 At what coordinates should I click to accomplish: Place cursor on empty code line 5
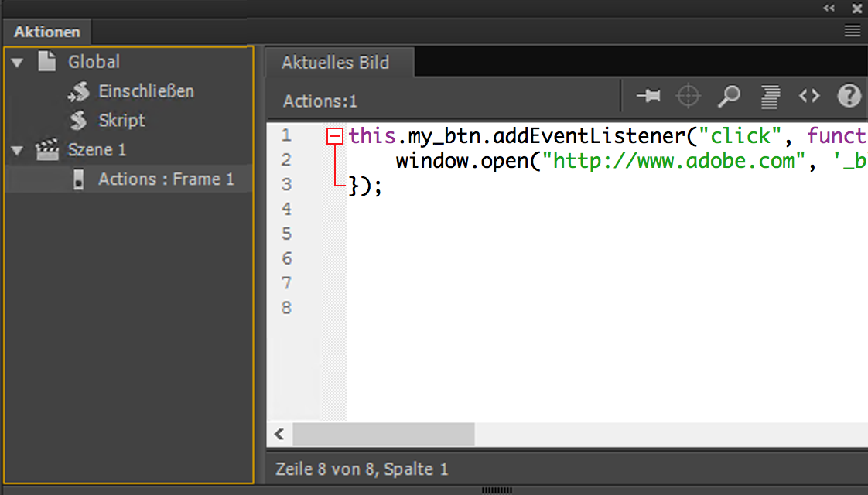tap(542, 234)
